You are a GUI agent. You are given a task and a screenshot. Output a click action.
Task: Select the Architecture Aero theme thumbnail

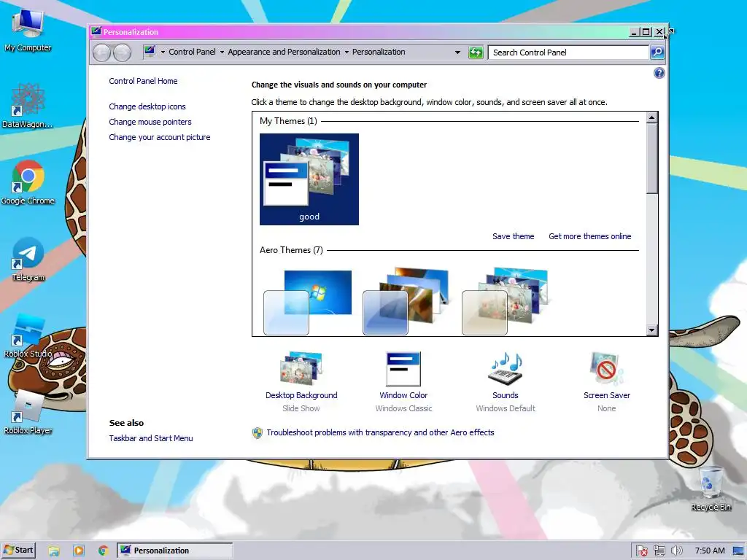pyautogui.click(x=406, y=302)
